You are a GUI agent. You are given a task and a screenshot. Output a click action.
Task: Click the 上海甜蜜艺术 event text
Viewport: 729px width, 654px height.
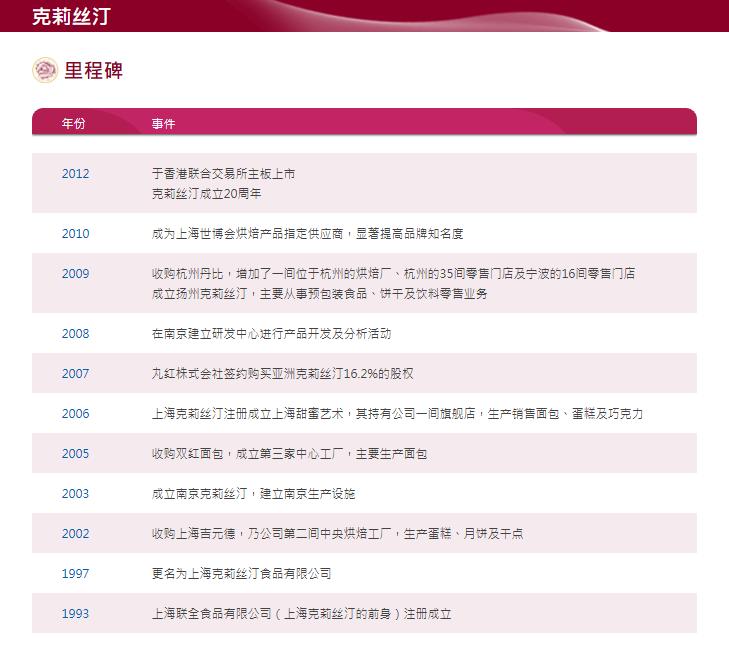click(397, 413)
